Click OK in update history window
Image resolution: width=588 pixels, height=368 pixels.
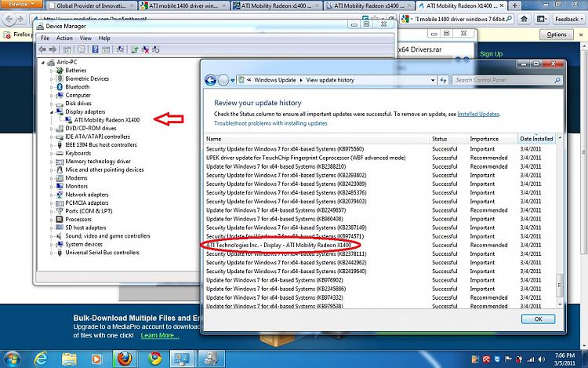(x=538, y=319)
